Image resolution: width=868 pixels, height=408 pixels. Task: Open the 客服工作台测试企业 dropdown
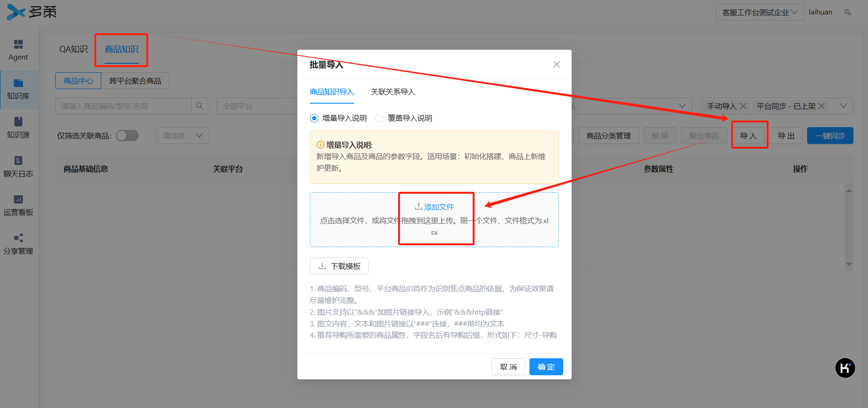coord(760,12)
